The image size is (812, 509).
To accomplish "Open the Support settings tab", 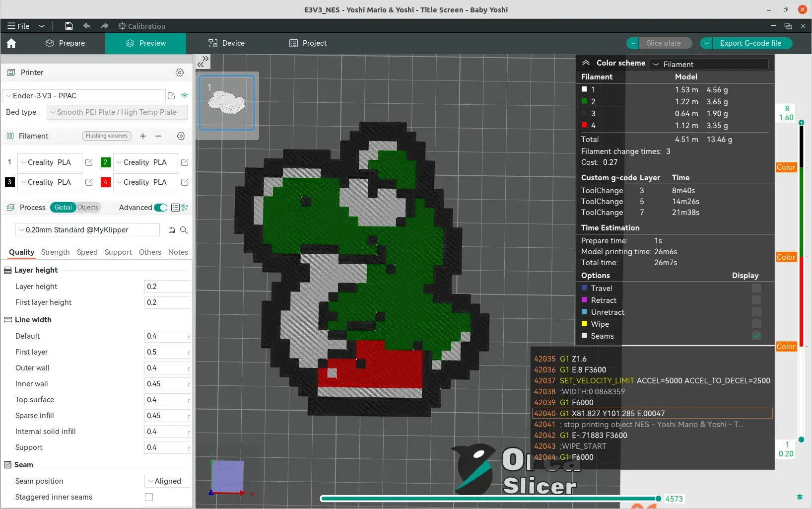I will pos(118,252).
